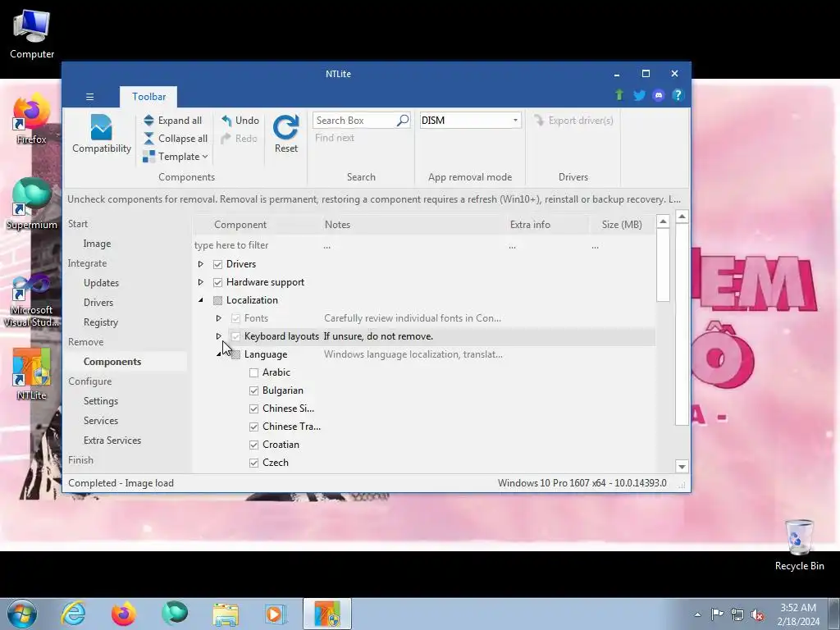Click the Redo button

239,138
